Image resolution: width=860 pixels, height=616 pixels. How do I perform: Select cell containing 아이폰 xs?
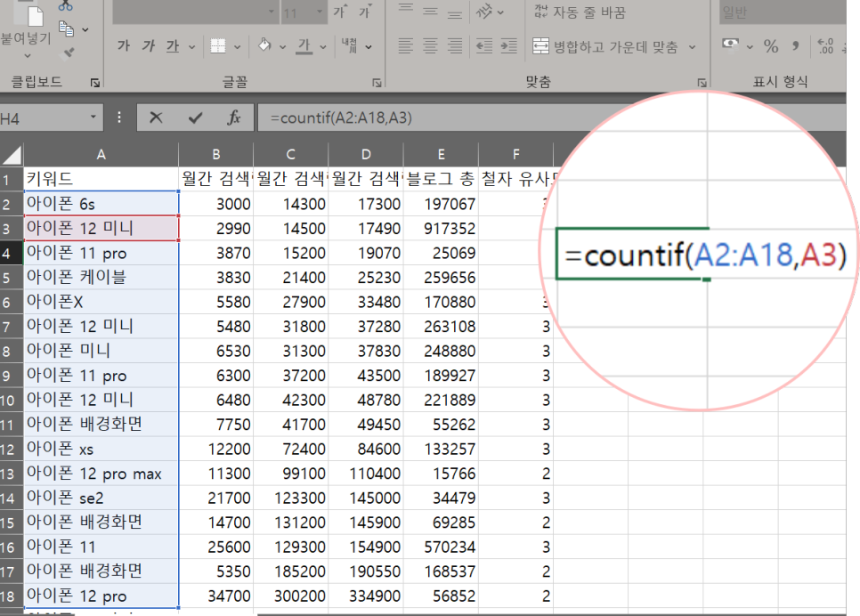tap(101, 449)
